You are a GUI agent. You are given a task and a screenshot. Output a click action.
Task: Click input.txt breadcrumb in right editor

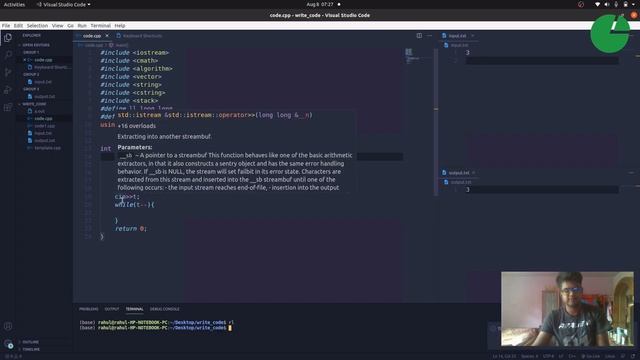coord(459,45)
